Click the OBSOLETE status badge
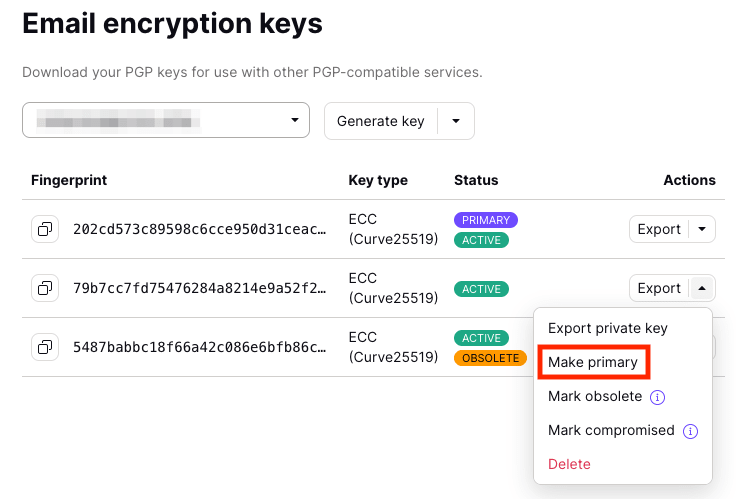 (x=490, y=357)
